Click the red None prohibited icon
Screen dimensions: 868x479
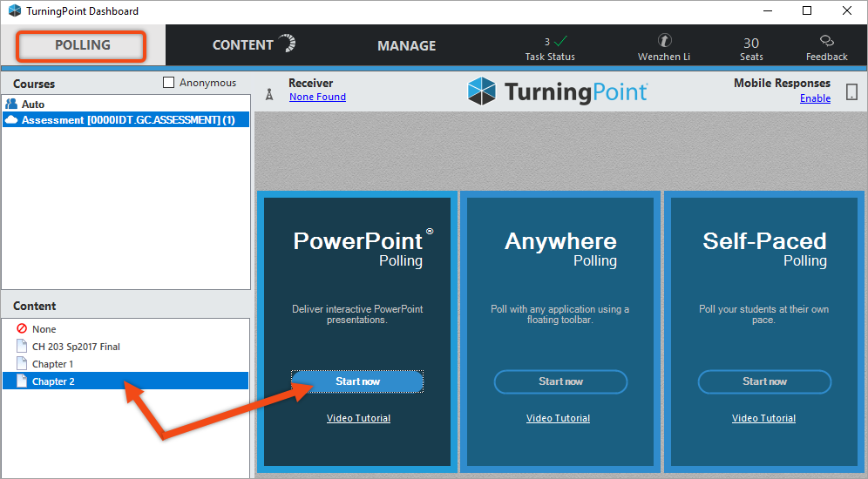click(22, 328)
